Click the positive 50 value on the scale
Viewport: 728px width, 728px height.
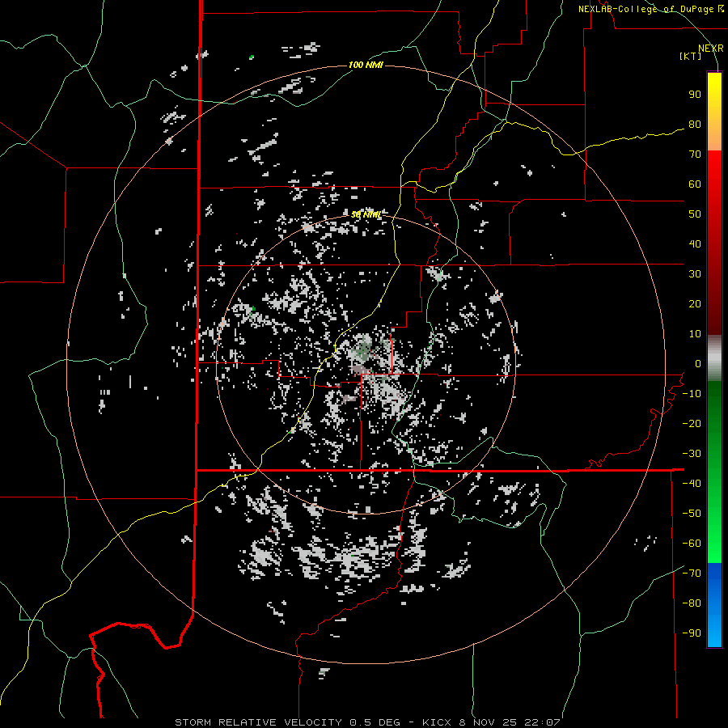tap(695, 214)
